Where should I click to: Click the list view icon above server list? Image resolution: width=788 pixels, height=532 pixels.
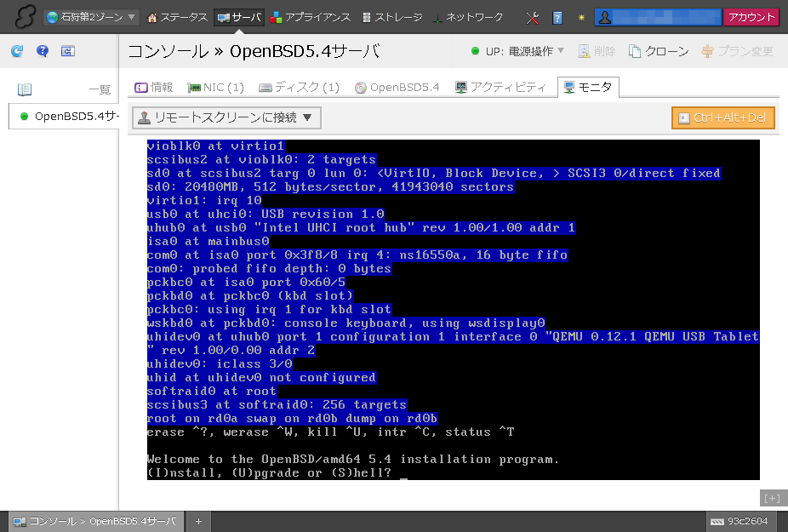coord(25,89)
